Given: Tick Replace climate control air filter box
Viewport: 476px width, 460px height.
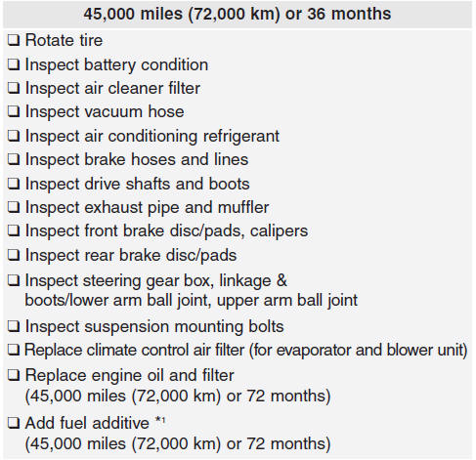Looking at the screenshot, I should click(x=14, y=351).
